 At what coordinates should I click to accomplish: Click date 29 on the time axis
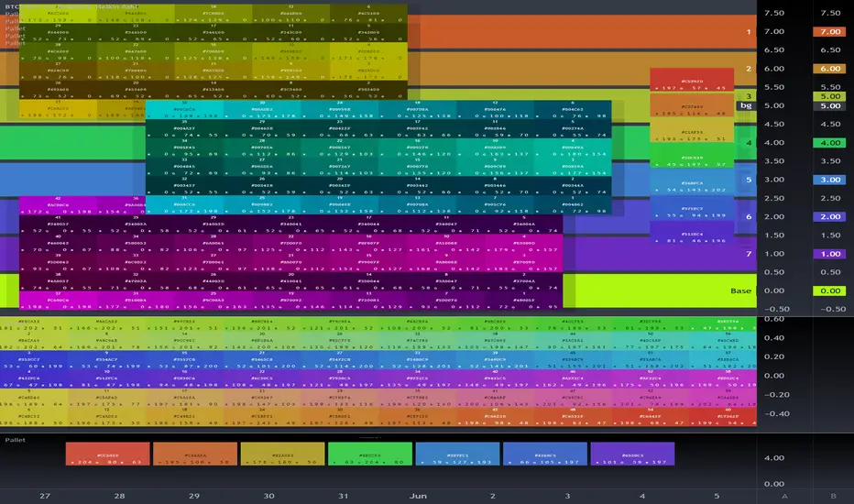[194, 496]
